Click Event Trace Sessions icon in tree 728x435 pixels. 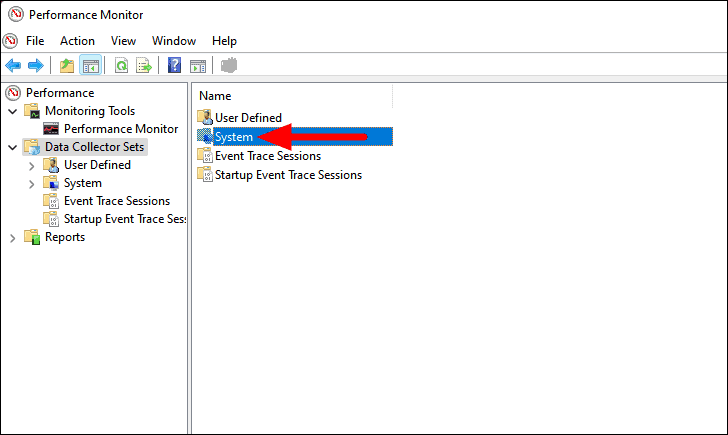[51, 201]
